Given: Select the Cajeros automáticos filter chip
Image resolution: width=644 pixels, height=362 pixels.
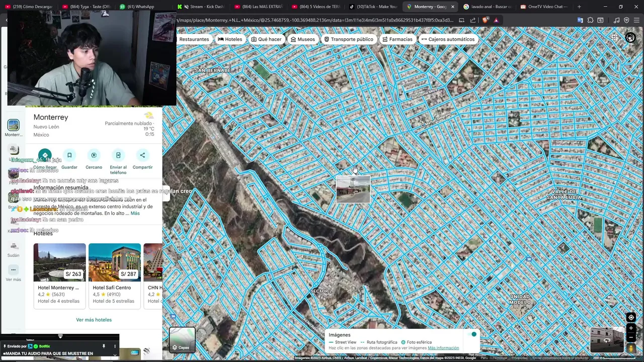Looking at the screenshot, I should (x=448, y=39).
